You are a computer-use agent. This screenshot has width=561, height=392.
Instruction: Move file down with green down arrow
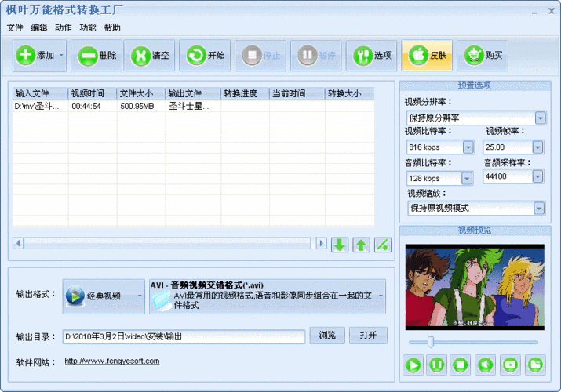(339, 244)
